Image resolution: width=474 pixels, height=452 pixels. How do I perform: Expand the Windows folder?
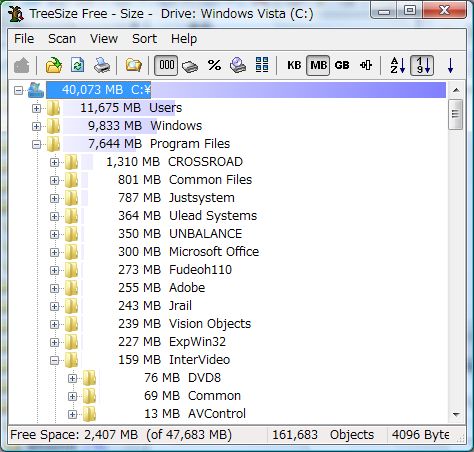pyautogui.click(x=36, y=126)
